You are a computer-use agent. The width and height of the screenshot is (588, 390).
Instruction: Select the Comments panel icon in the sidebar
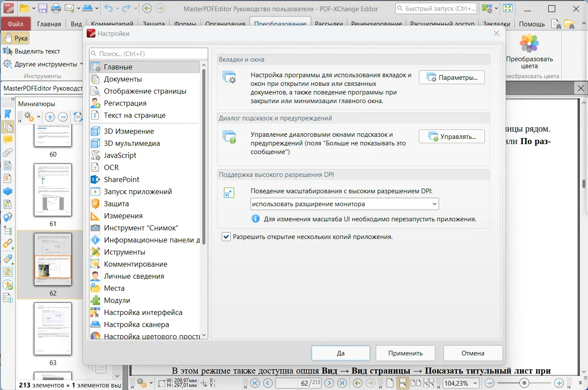[7, 139]
